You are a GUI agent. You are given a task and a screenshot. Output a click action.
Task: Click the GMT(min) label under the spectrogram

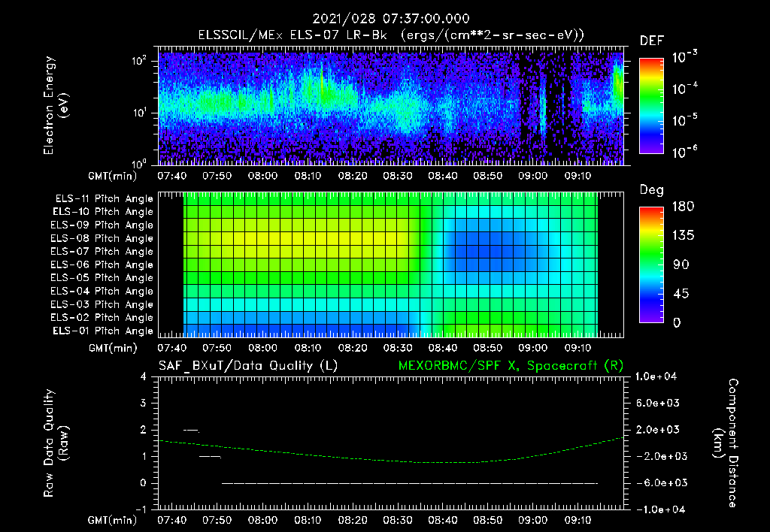pos(112,176)
